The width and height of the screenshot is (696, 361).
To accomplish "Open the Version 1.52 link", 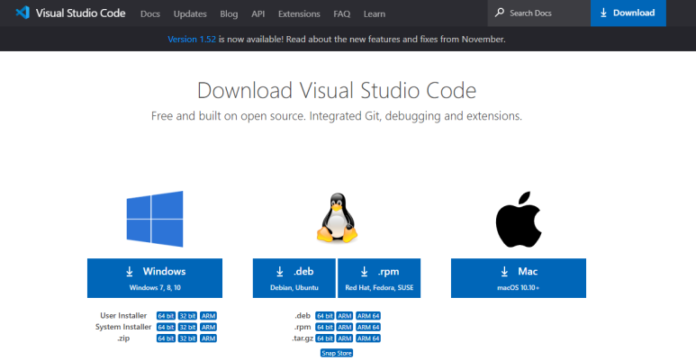I will point(192,39).
